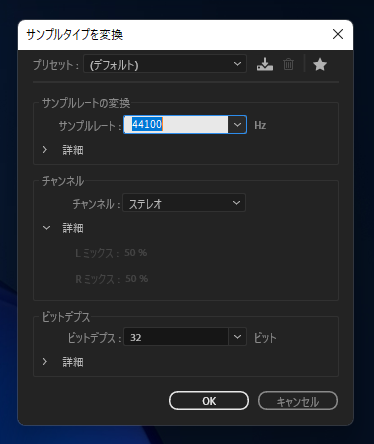This screenshot has height=444, width=374.
Task: Close the サンプルタイプを変換 dialog
Action: [x=338, y=34]
